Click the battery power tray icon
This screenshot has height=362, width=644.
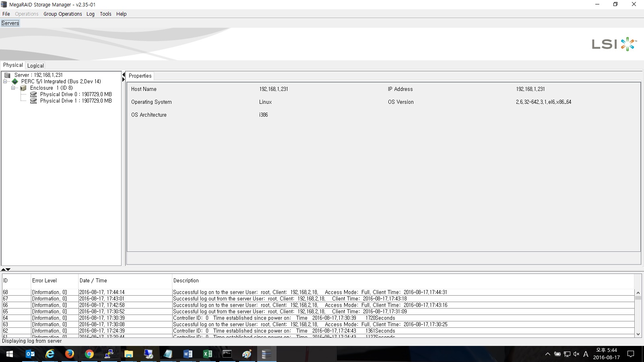point(557,354)
